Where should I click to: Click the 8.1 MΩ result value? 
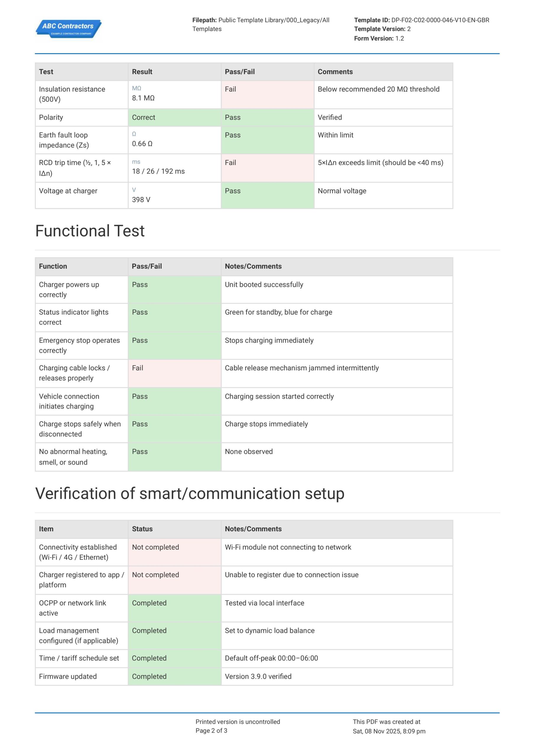[143, 98]
